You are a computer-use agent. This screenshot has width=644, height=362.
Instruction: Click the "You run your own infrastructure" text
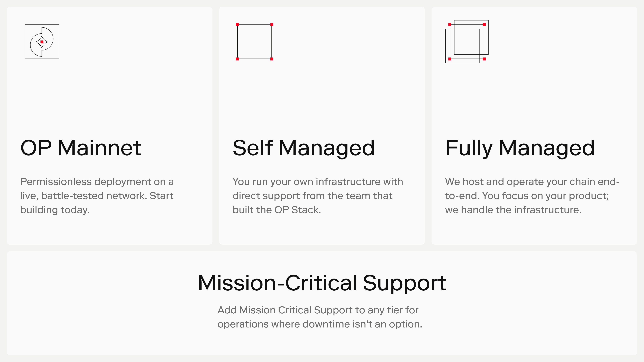(318, 196)
